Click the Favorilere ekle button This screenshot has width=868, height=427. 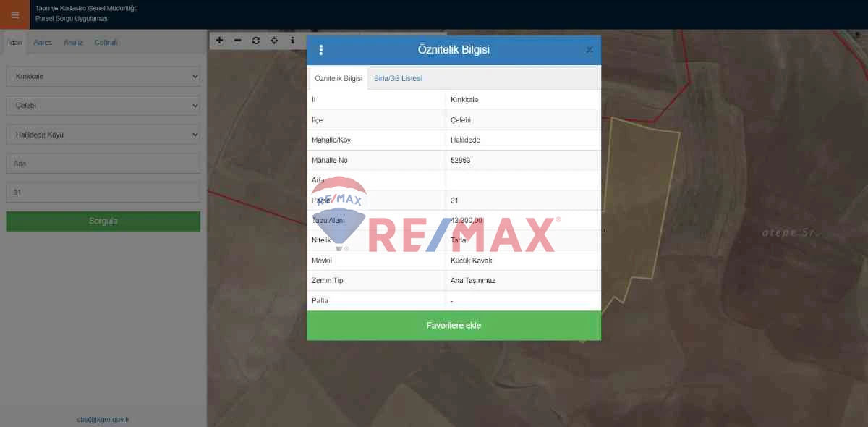(454, 326)
